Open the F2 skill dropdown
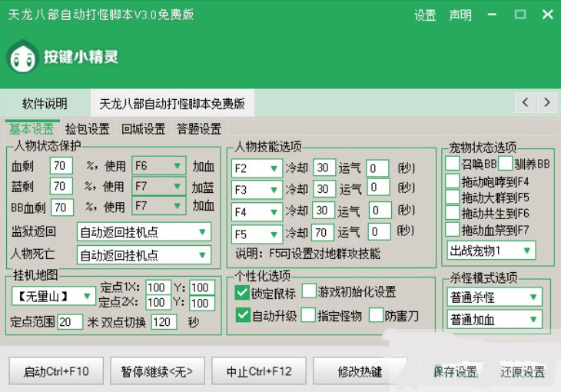561x392 pixels. (x=257, y=168)
